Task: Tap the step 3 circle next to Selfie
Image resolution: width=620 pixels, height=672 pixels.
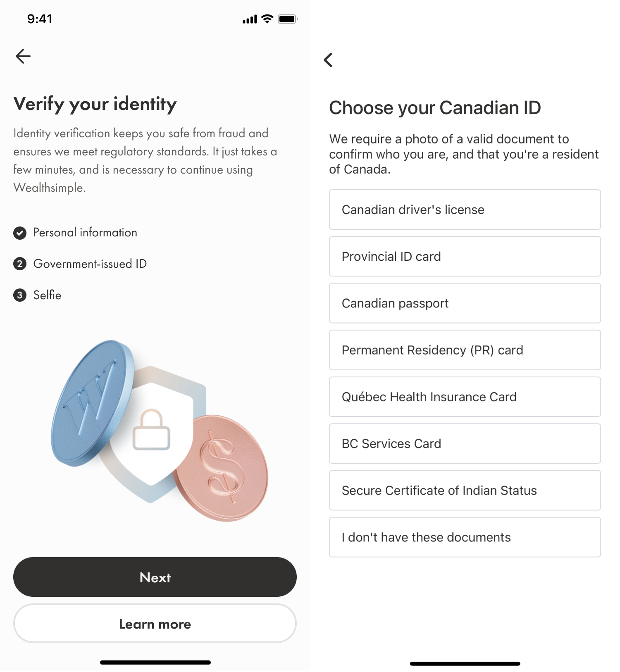Action: pos(19,295)
